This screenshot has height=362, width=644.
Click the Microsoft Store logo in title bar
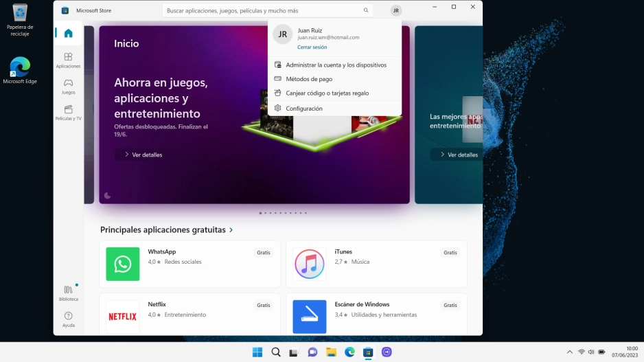pos(65,11)
